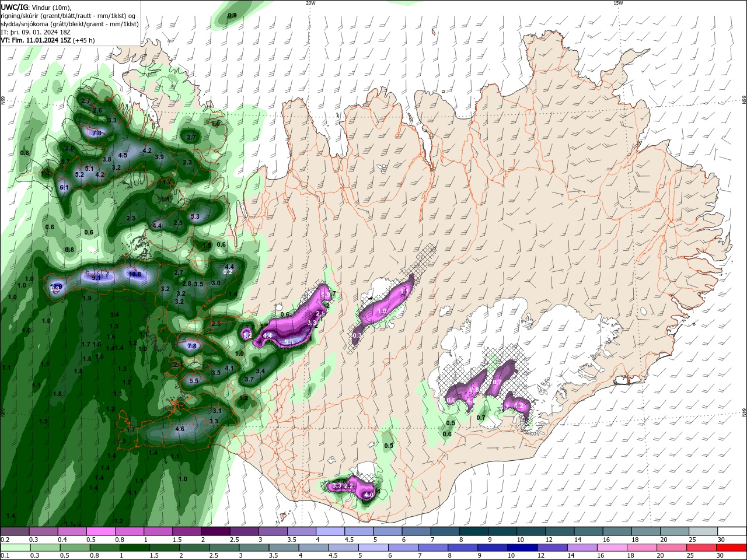
Task: Click the darkest purple snow swatch above upper-row 2
Action: coord(215,531)
